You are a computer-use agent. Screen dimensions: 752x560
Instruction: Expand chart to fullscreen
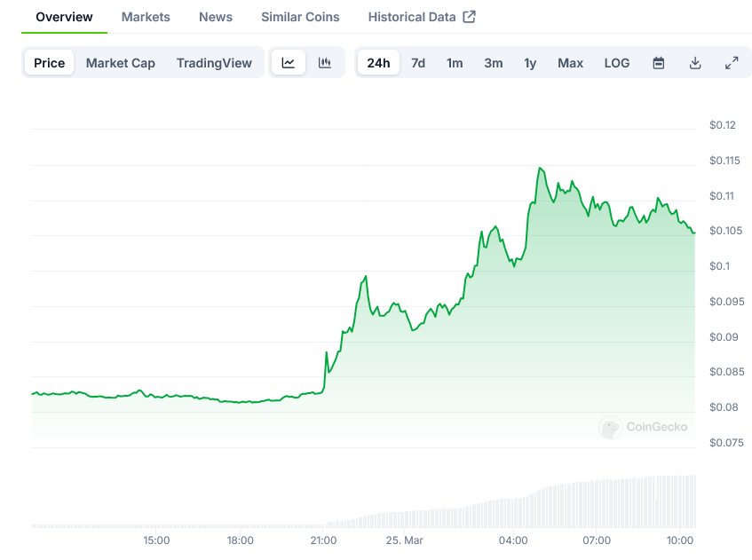click(732, 63)
